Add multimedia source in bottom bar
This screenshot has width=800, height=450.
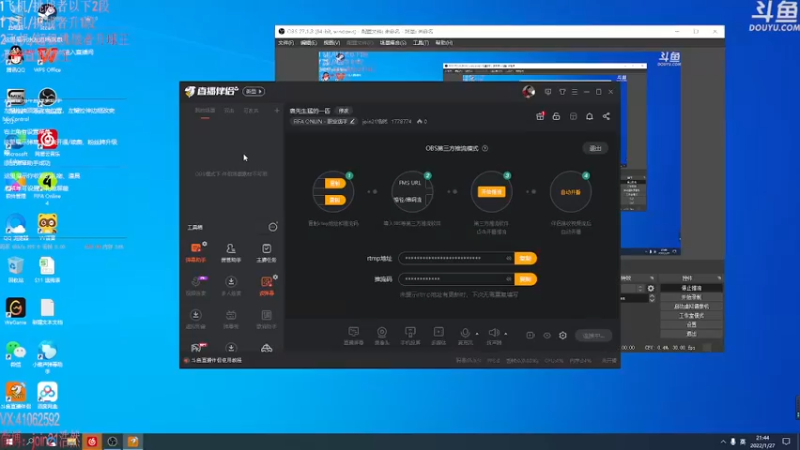[x=439, y=336]
